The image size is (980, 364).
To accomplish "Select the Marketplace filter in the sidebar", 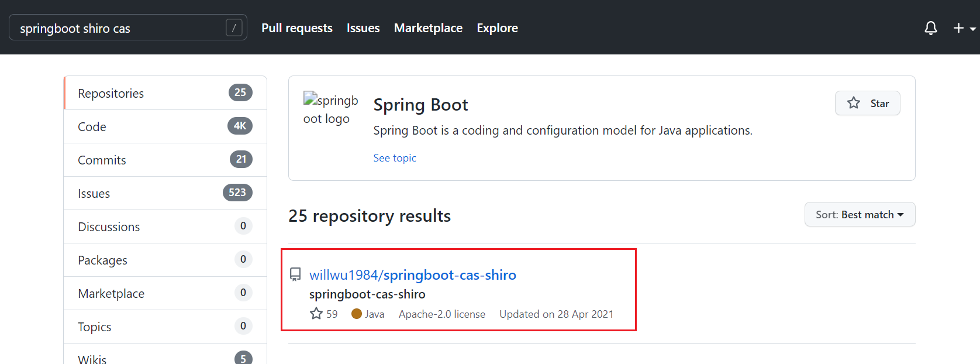I will (x=165, y=293).
